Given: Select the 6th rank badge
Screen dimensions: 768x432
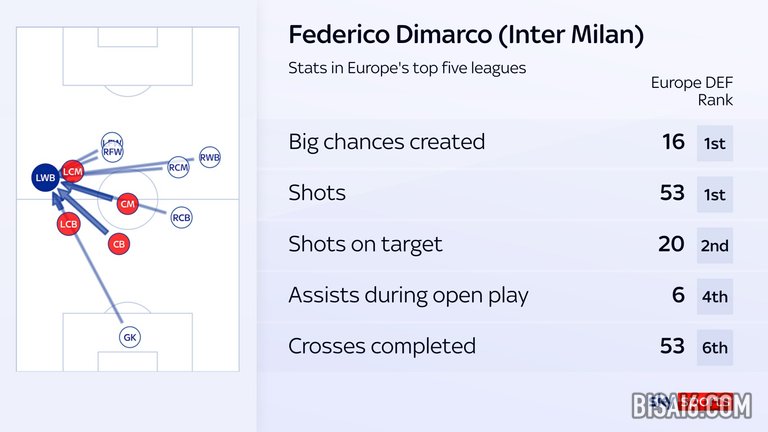Looking at the screenshot, I should coord(715,347).
